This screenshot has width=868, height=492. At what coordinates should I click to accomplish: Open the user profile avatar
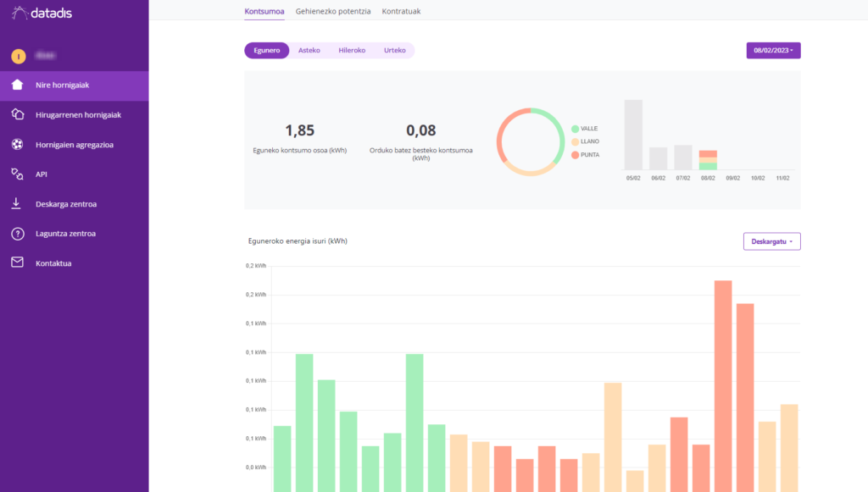point(18,57)
